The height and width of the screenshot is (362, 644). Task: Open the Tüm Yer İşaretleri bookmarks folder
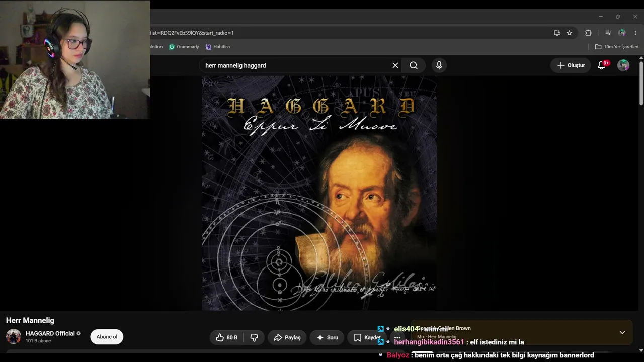[x=617, y=47]
